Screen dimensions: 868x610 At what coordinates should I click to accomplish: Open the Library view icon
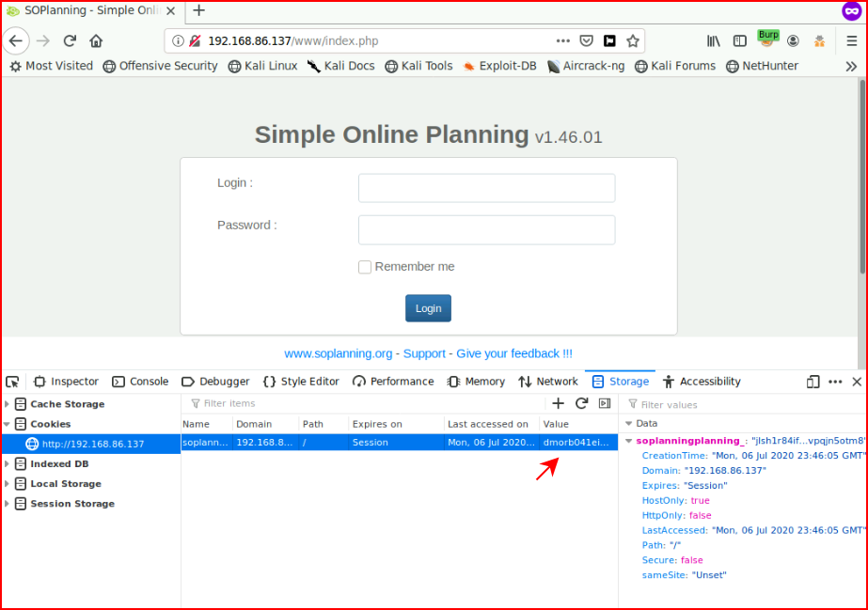coord(714,41)
